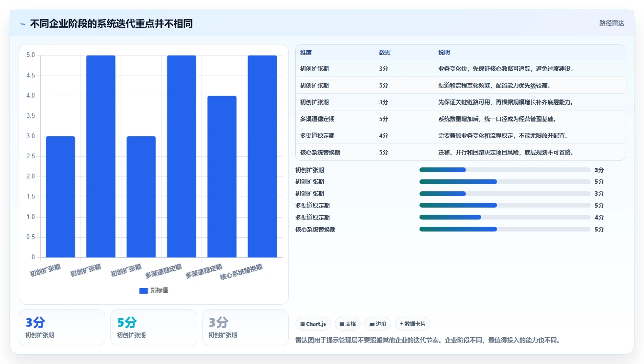The height and width of the screenshot is (364, 644).
Task: Click the row '迁移、并行和回滚决定项目风险'
Action: 460,152
